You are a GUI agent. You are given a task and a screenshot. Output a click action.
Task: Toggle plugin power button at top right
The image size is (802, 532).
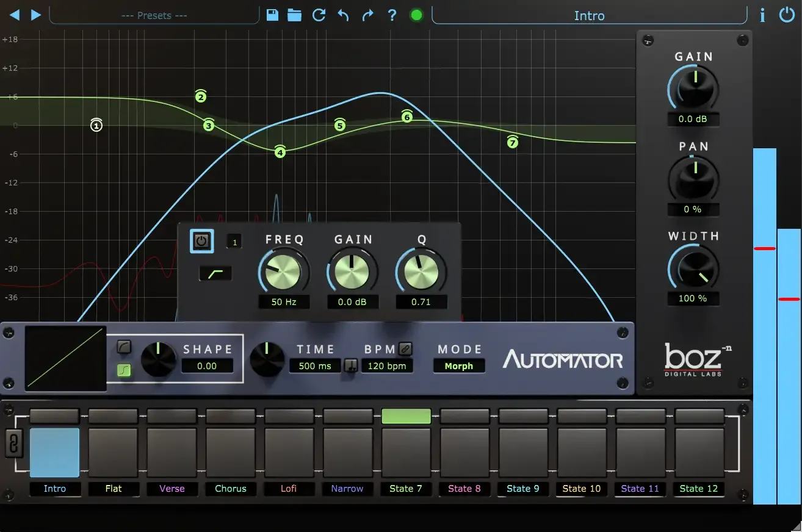787,15
